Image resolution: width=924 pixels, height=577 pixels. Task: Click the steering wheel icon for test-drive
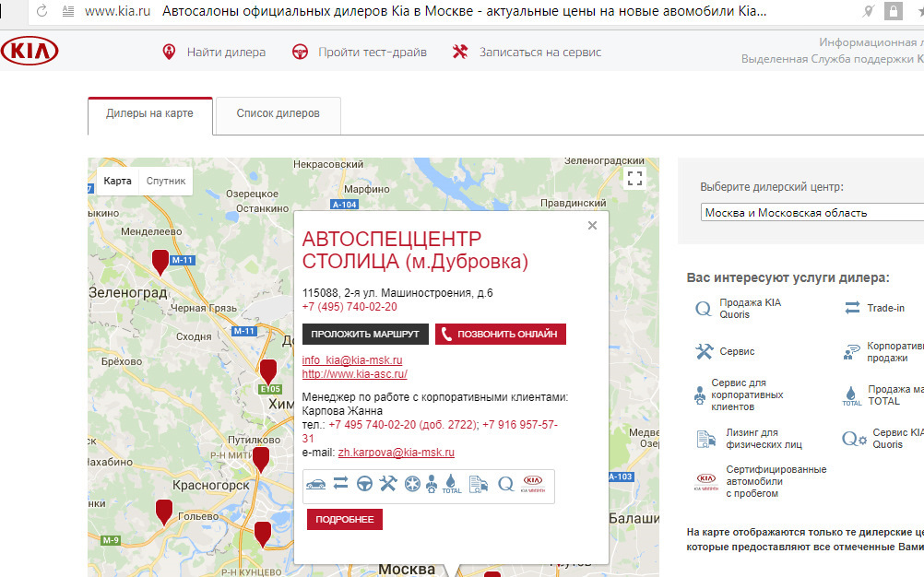click(300, 52)
